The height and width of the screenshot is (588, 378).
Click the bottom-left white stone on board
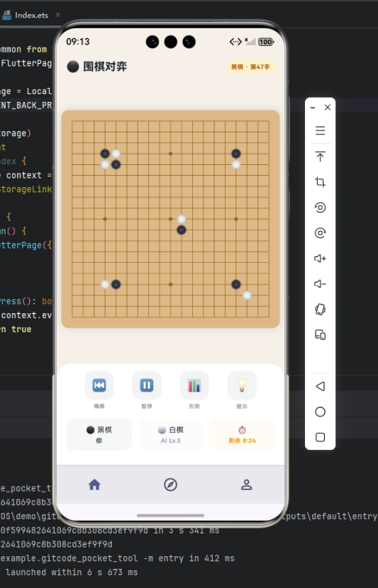[105, 284]
